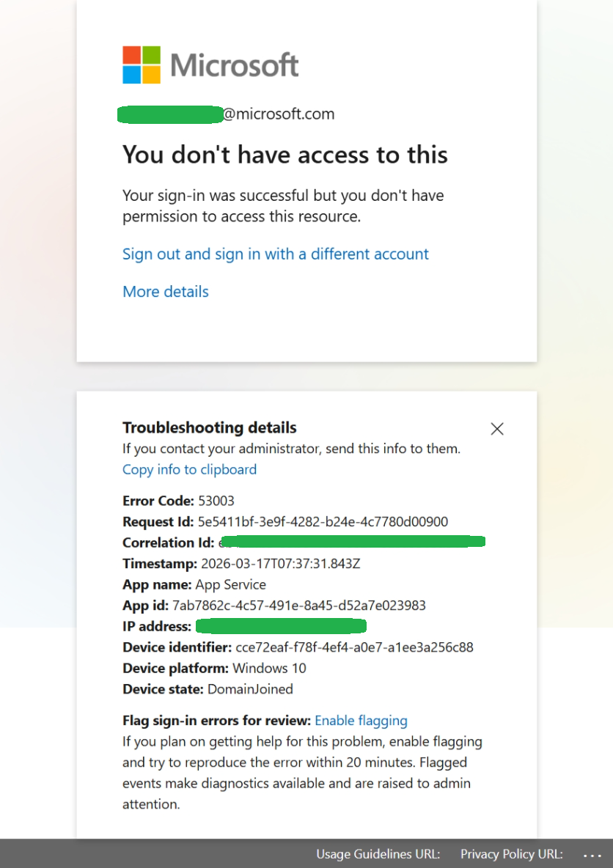Image resolution: width=613 pixels, height=868 pixels.
Task: Enable flagging for sign-in errors
Action: (x=361, y=721)
